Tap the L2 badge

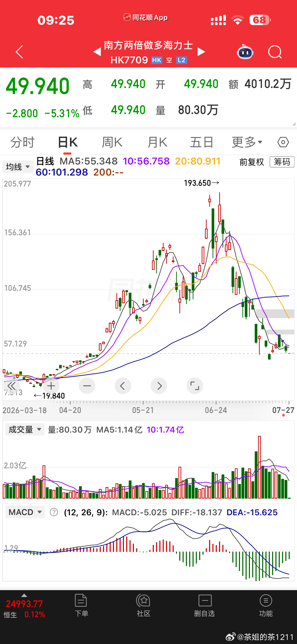[x=181, y=60]
